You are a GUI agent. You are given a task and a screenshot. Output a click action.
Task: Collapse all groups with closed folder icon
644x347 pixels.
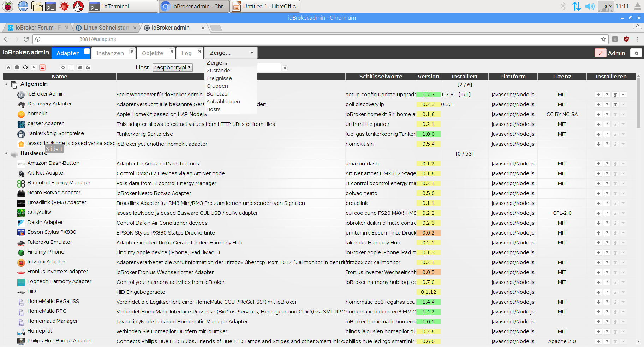pos(80,67)
